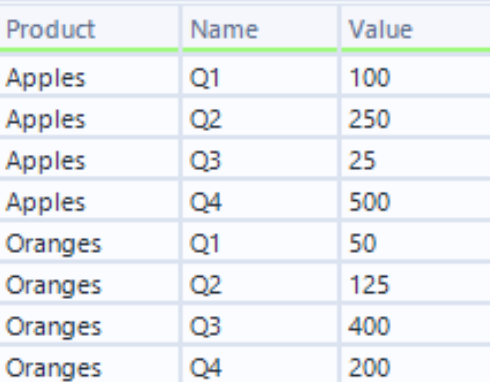Click the Apples cell in the Q3 row

coord(89,160)
